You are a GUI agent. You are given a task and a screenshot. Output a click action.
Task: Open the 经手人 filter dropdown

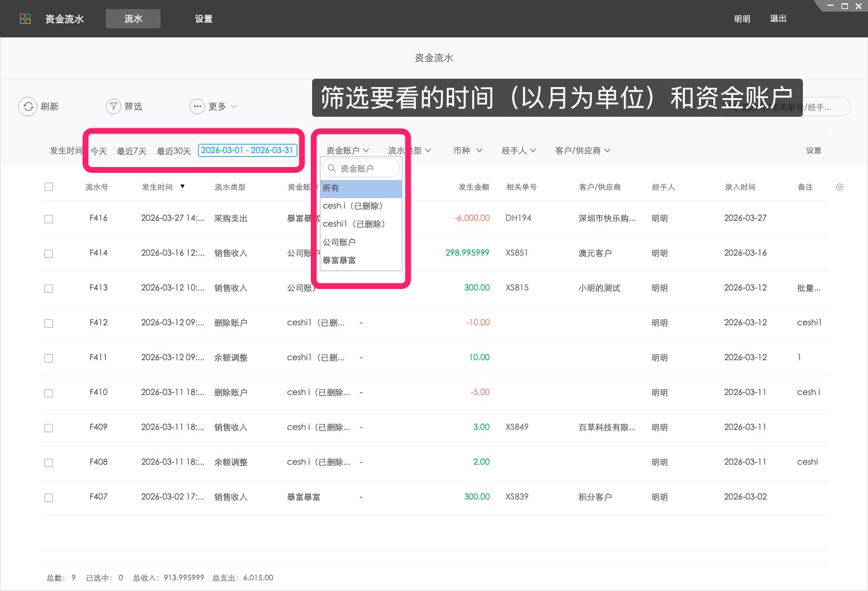coord(519,150)
